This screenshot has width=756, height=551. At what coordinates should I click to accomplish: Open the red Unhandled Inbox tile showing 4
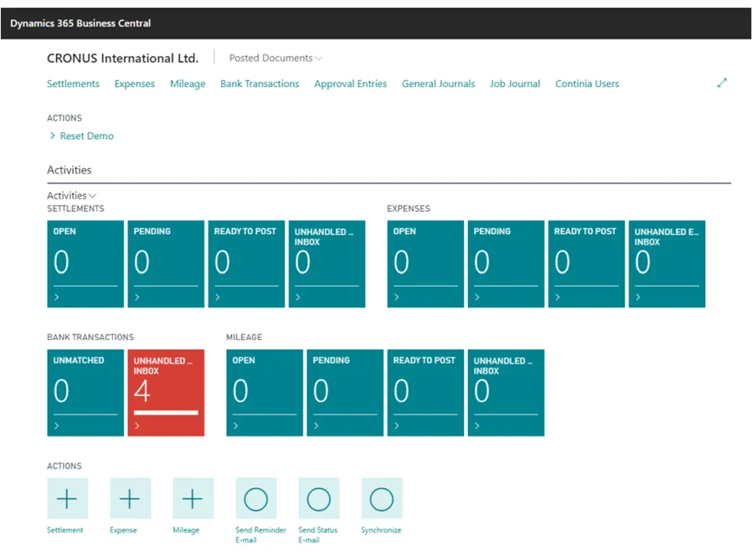pos(166,393)
